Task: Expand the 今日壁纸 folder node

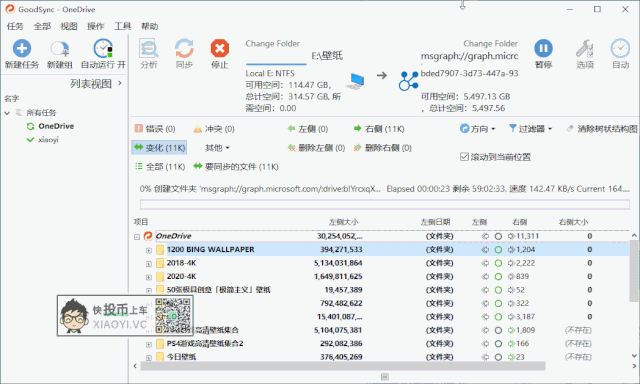Action: pyautogui.click(x=149, y=358)
